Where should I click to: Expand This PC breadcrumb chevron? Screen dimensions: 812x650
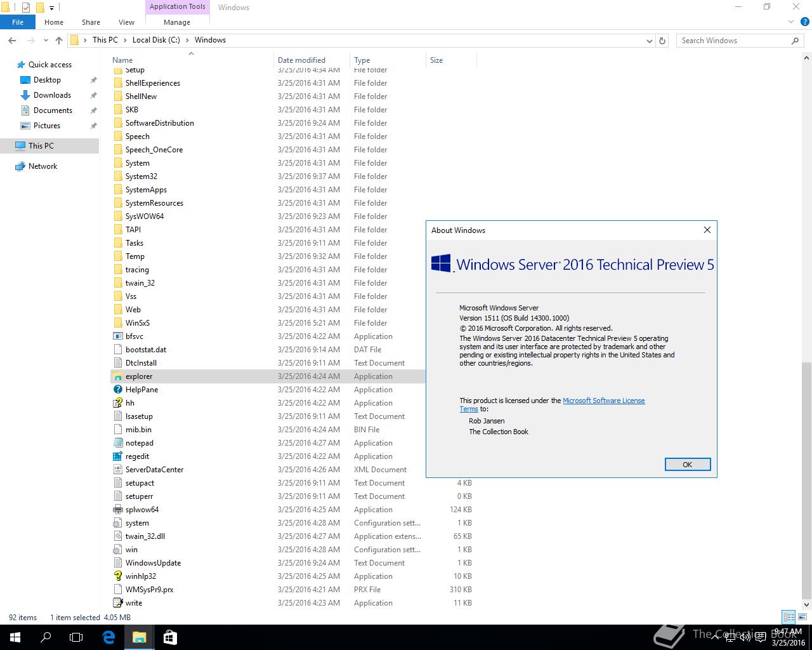[124, 40]
